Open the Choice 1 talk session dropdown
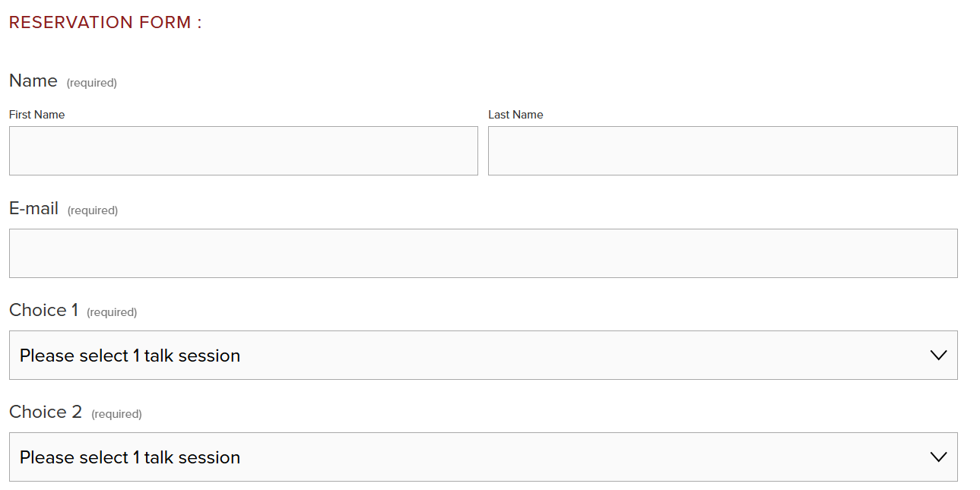Viewport: 980px width, 490px height. (483, 355)
